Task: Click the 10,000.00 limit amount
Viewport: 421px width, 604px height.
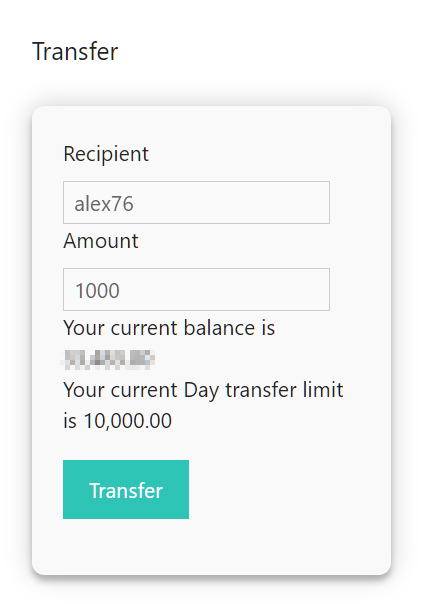Action: 127,421
